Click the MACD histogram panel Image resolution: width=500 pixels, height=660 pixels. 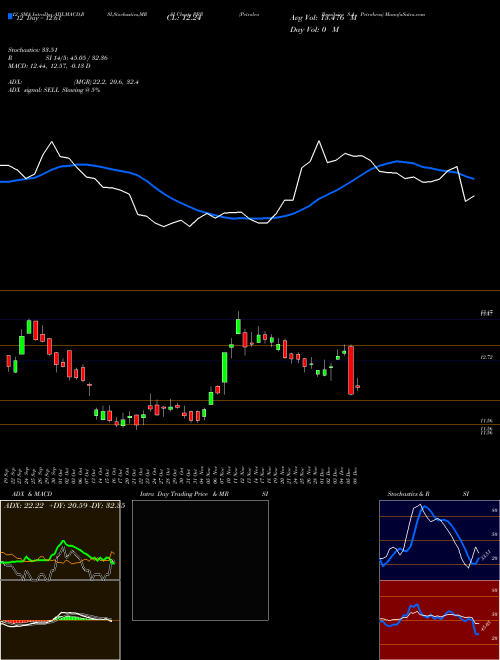tap(60, 620)
